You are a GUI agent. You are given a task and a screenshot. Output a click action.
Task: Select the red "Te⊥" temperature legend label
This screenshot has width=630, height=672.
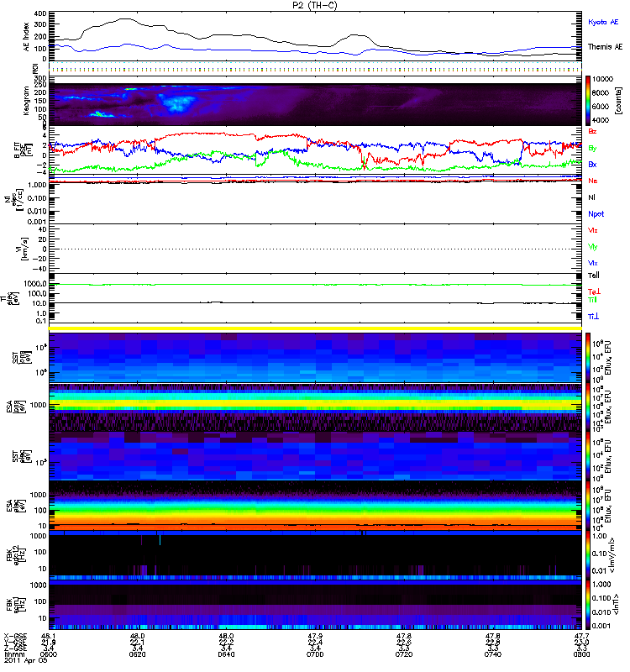[x=594, y=291]
